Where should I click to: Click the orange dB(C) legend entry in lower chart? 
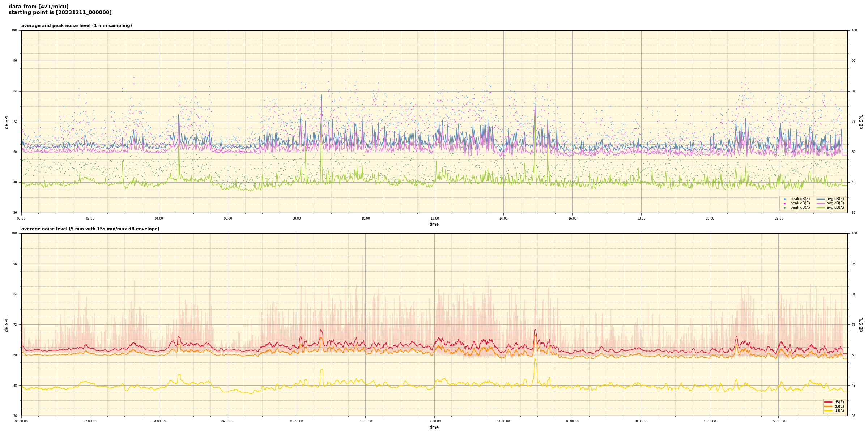click(x=829, y=406)
